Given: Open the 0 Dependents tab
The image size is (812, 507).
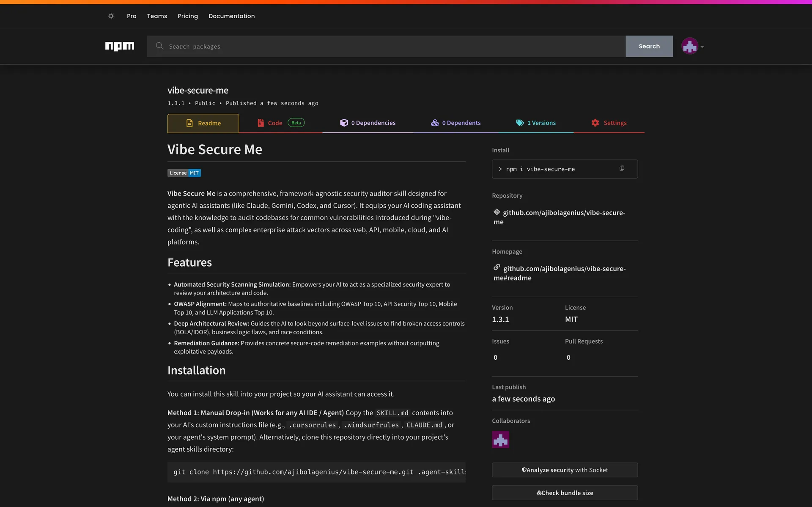Looking at the screenshot, I should pos(455,123).
